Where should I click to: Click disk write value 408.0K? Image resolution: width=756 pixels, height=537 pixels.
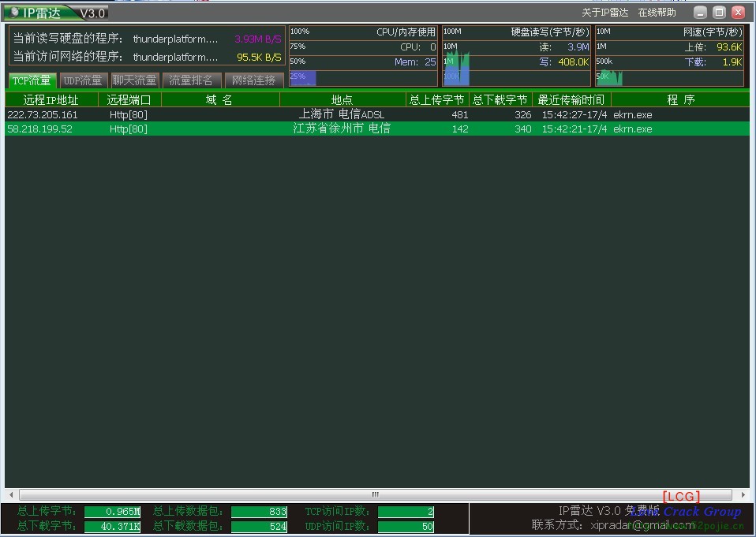click(574, 62)
